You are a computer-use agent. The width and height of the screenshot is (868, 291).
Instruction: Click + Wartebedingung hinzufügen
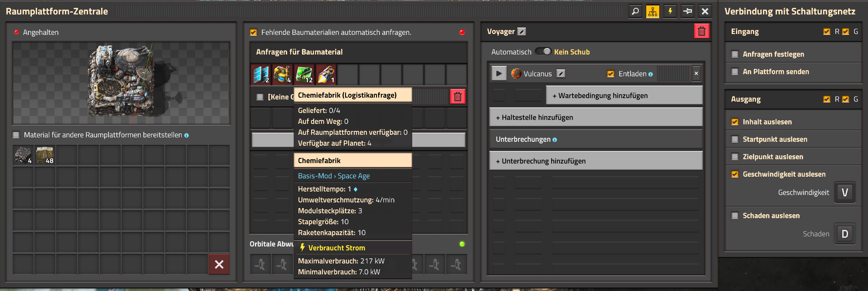pos(624,95)
